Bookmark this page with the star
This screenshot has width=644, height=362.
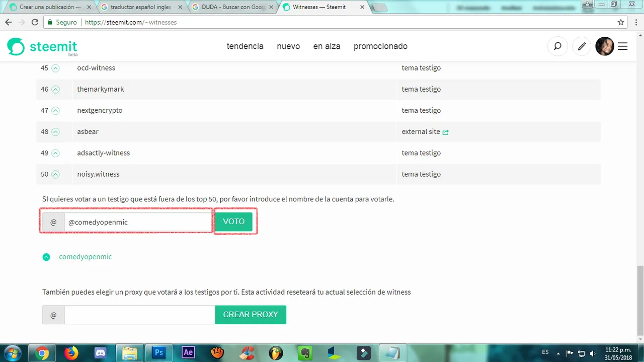click(x=621, y=22)
